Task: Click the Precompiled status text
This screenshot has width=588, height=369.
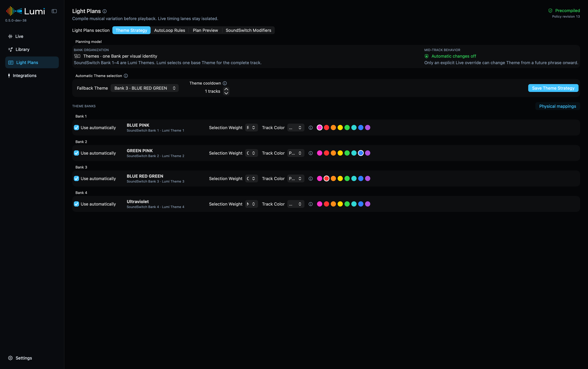Action: click(x=567, y=10)
